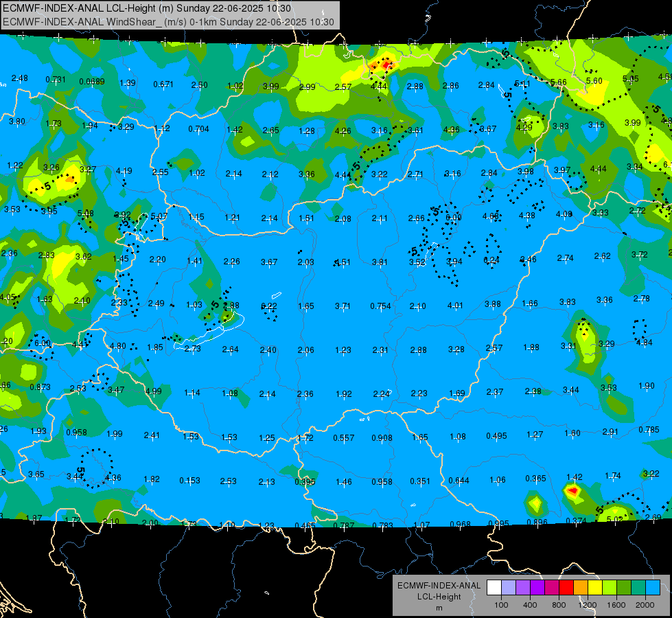Click the yellow legend color swatch
This screenshot has height=618, width=672.
595,588
